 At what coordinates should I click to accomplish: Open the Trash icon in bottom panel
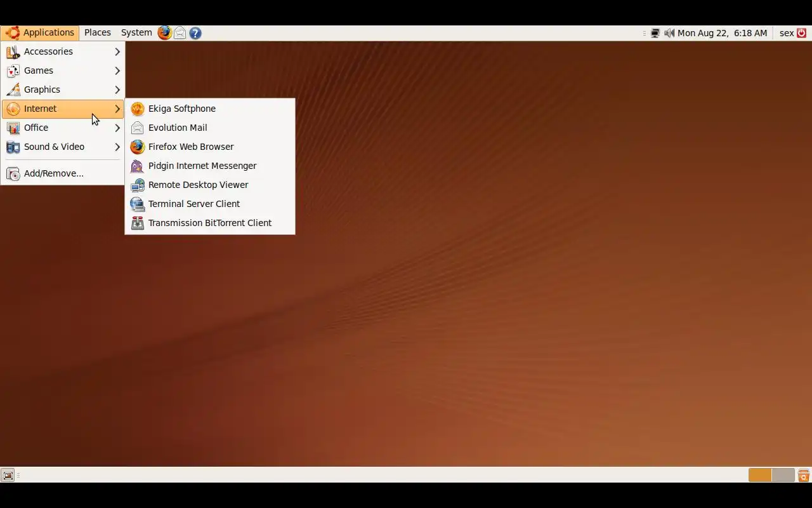[x=804, y=475]
